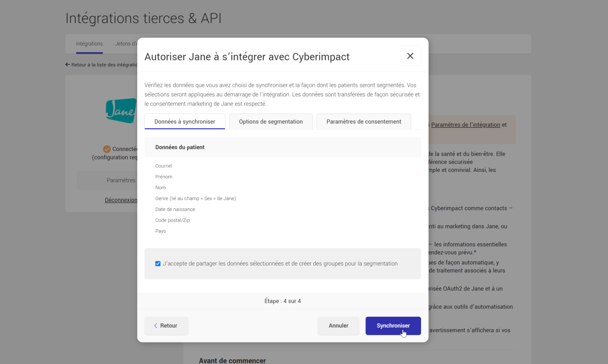
Task: Click the dialog title Autoriser Jane à s'intégrer
Action: tap(247, 57)
